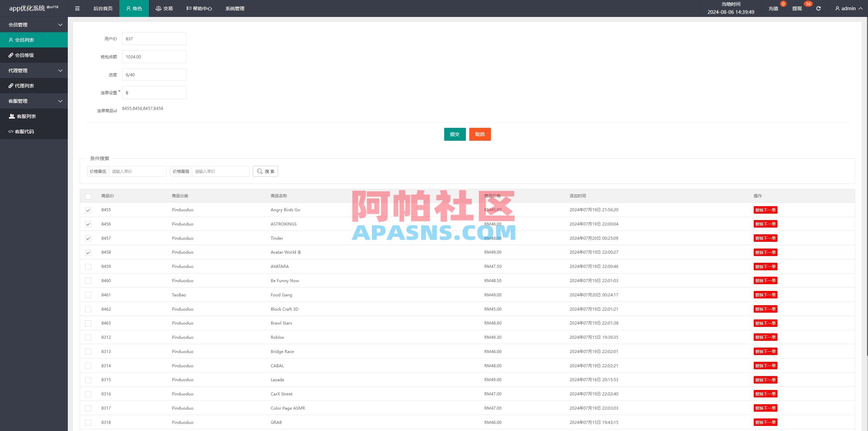Expand the 会员管理 section chevron
Image resolution: width=868 pixels, height=431 pixels.
[60, 24]
